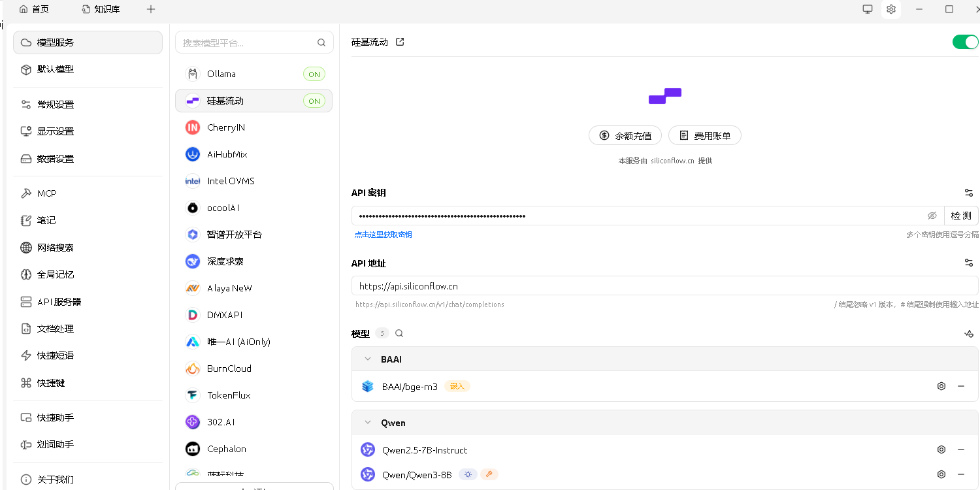Remove the Qwen2.5-7B-Instruct model
The width and height of the screenshot is (980, 490).
pos(961,449)
